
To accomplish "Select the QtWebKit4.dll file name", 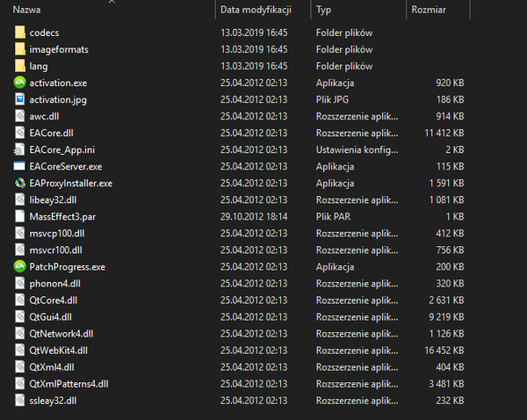I will pos(58,350).
